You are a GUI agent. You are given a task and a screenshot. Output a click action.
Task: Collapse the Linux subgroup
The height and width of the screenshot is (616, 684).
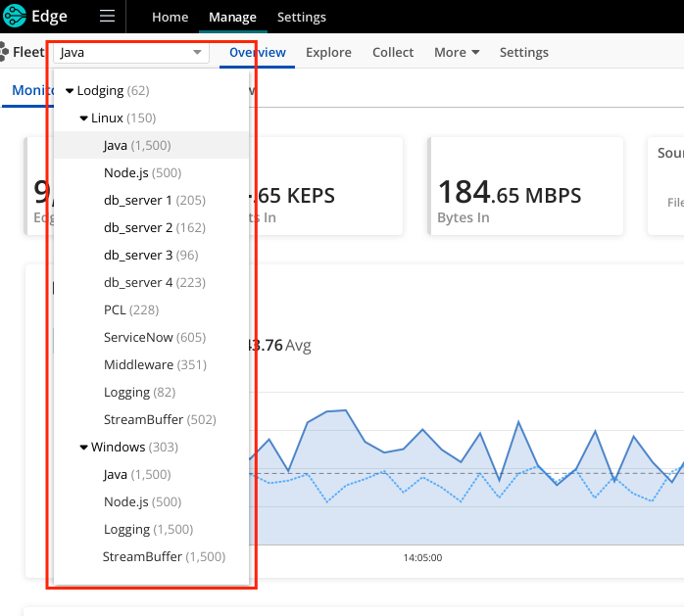pos(84,118)
